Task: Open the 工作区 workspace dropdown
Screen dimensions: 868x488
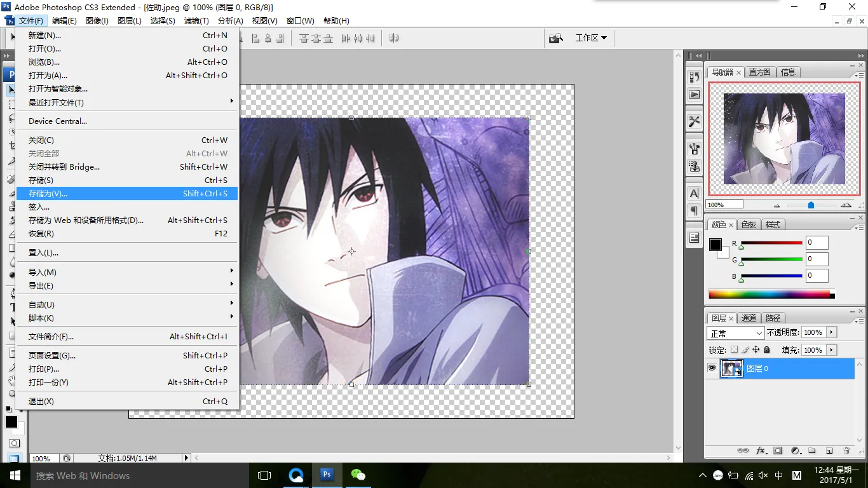Action: 591,38
